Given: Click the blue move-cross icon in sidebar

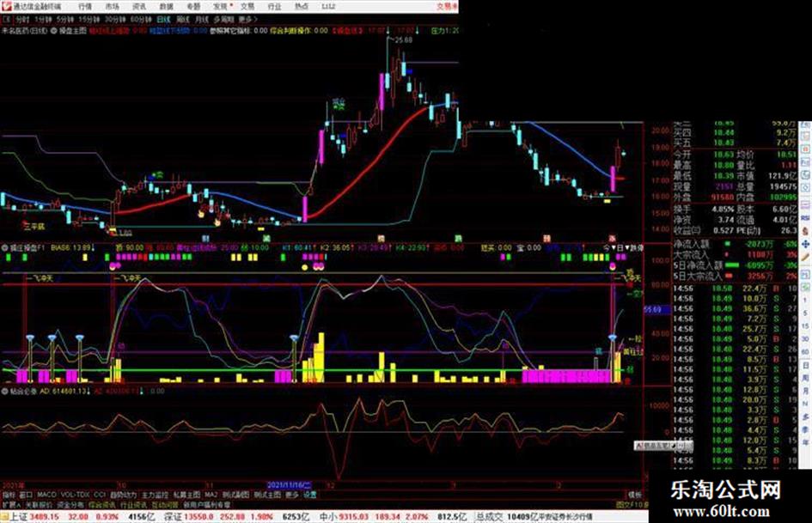Looking at the screenshot, I should [x=805, y=243].
